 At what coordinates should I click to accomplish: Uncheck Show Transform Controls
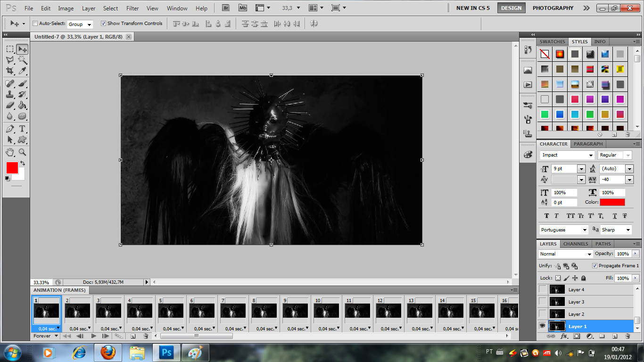tap(104, 24)
